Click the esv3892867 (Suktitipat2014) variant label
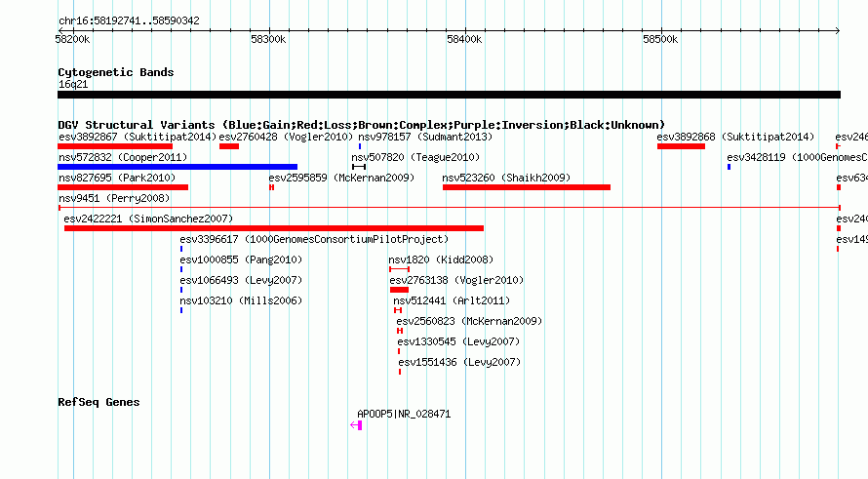This screenshot has height=479, width=868. click(x=138, y=137)
